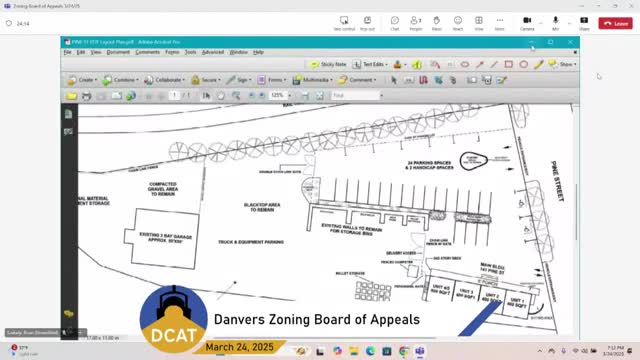The width and height of the screenshot is (640, 360).
Task: Open the Comments panel icon in sidebar
Action: point(69,313)
